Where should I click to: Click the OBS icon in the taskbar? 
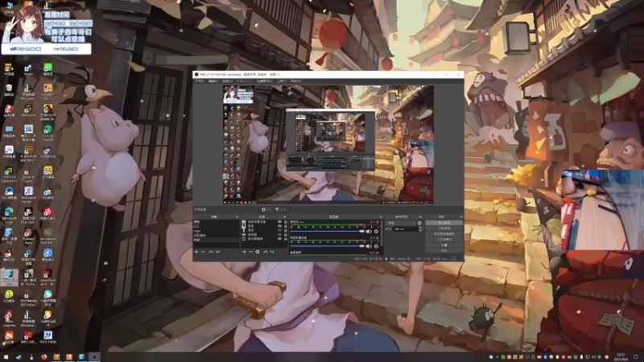pos(94,356)
